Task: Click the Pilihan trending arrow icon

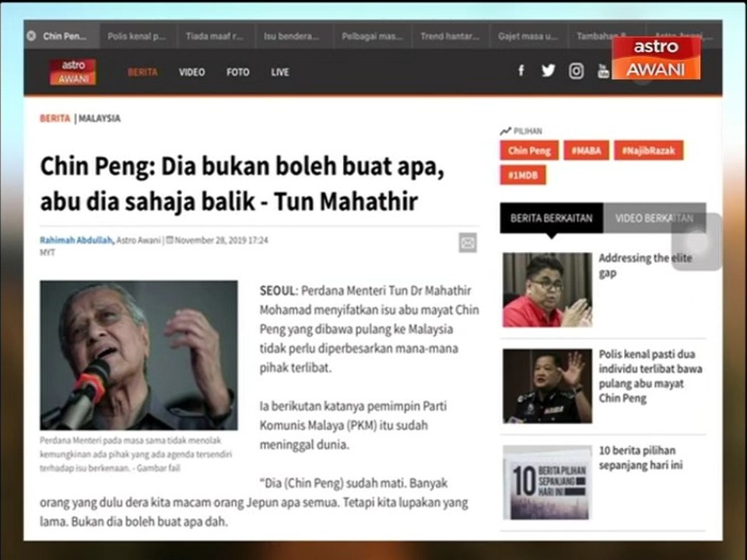Action: 506,131
